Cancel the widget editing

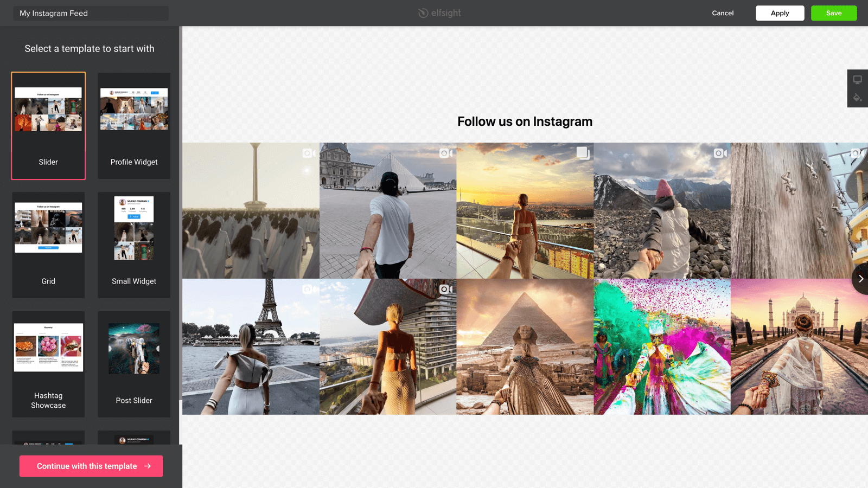tap(723, 13)
